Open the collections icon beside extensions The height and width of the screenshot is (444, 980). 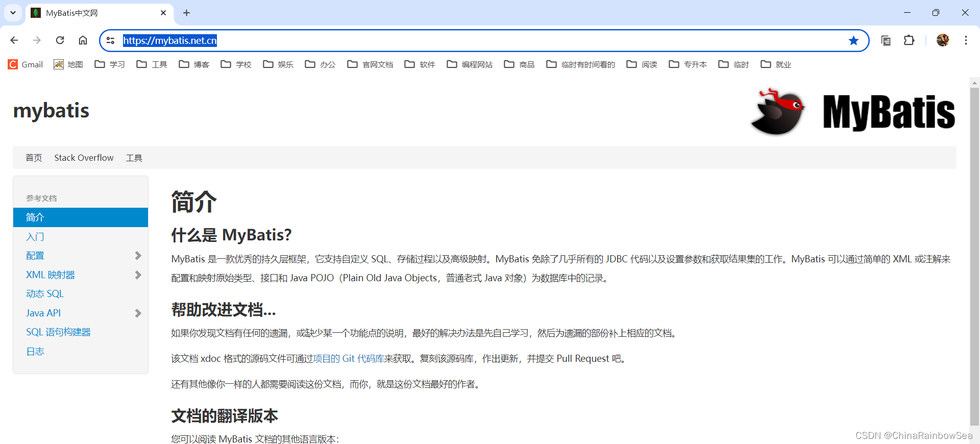click(x=886, y=40)
